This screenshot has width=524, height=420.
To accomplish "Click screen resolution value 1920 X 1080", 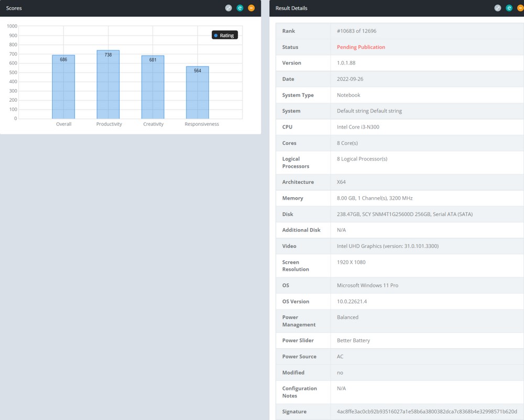I will (x=351, y=262).
